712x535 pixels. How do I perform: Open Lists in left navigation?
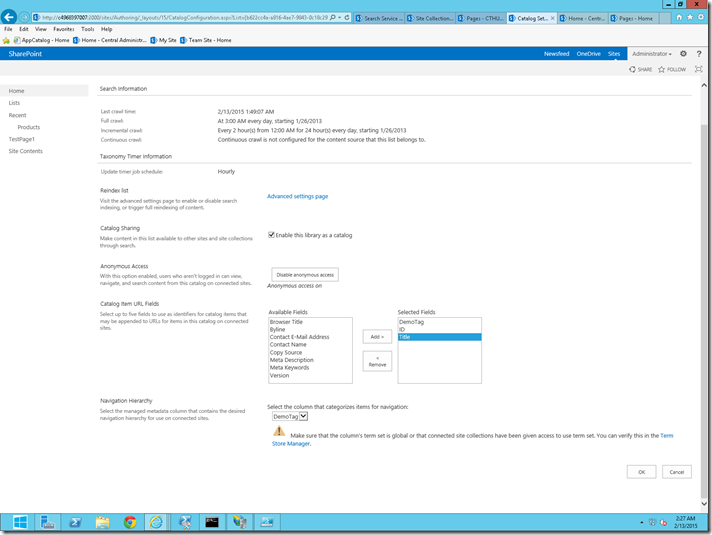pyautogui.click(x=14, y=103)
